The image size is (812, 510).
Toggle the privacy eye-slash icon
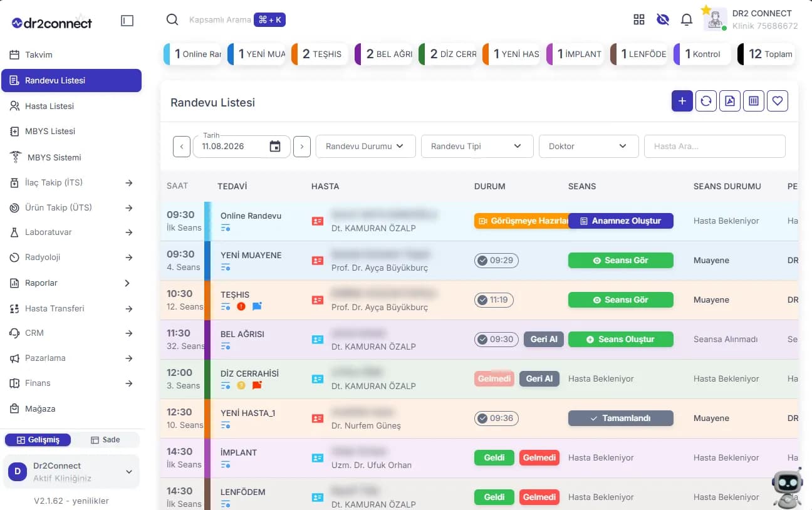663,19
